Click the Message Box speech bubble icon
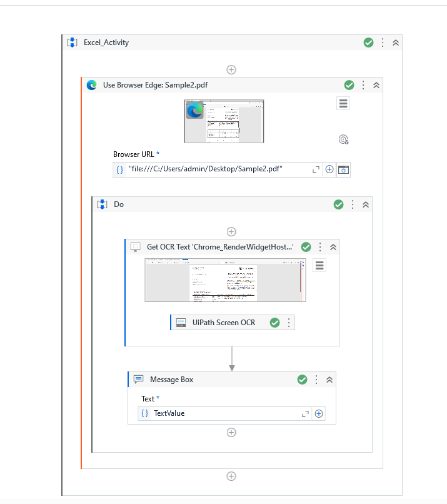This screenshot has width=447, height=504. (x=139, y=380)
